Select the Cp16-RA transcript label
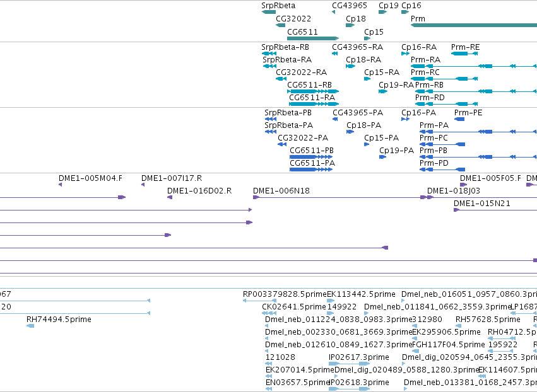This screenshot has height=392, width=537. tap(419, 47)
